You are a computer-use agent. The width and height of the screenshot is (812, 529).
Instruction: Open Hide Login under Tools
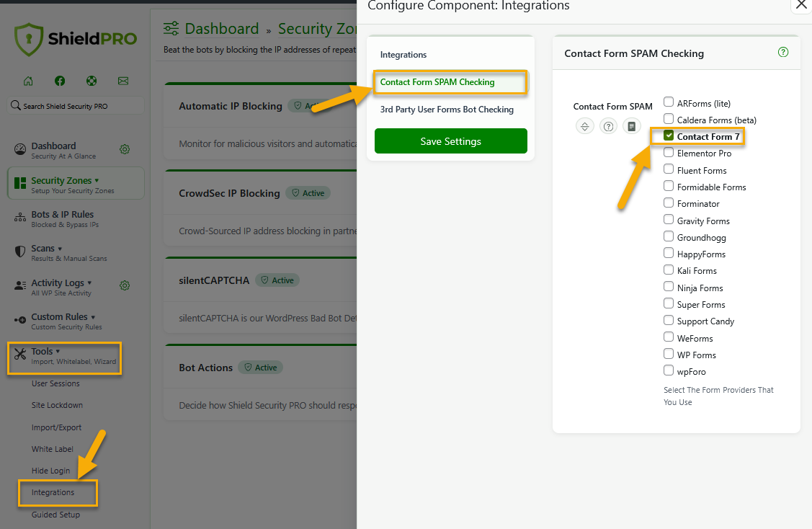(50, 471)
